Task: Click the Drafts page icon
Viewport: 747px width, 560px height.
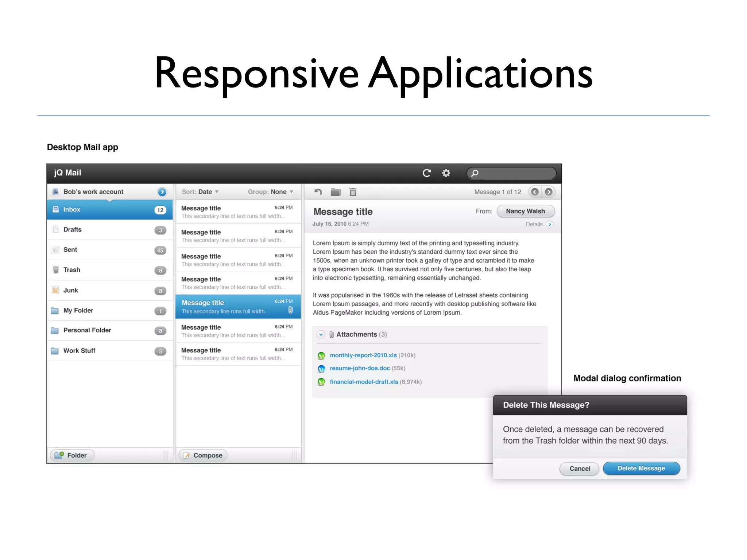Action: tap(55, 229)
